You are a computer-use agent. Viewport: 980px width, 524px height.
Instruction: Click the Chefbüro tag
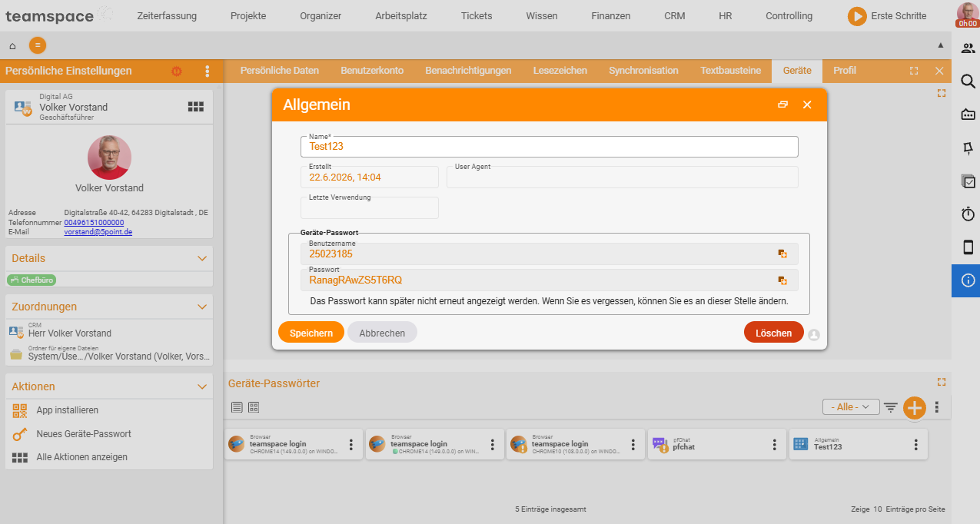pyautogui.click(x=32, y=280)
